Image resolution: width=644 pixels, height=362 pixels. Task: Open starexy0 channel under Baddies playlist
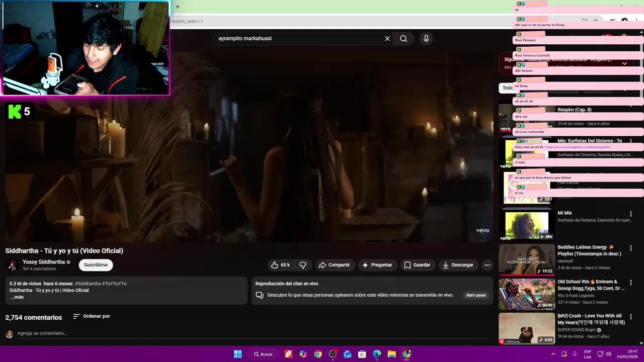point(565,261)
